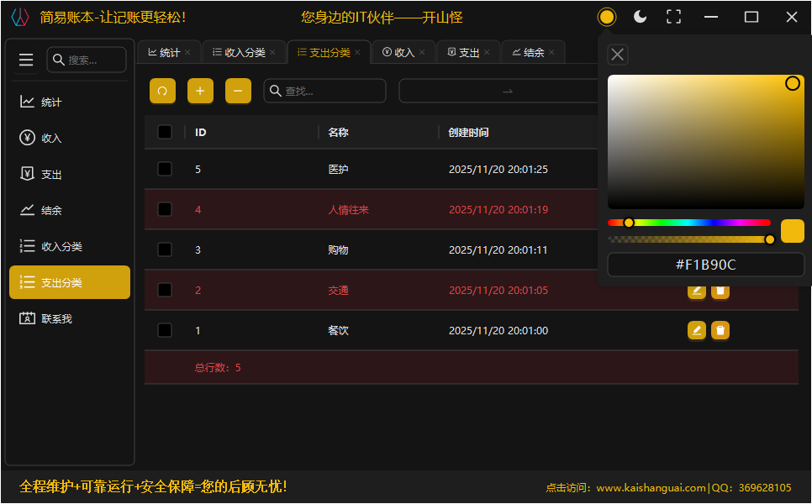Click 总行数：5 footer text
Viewport: 812px width, 504px height.
[218, 367]
